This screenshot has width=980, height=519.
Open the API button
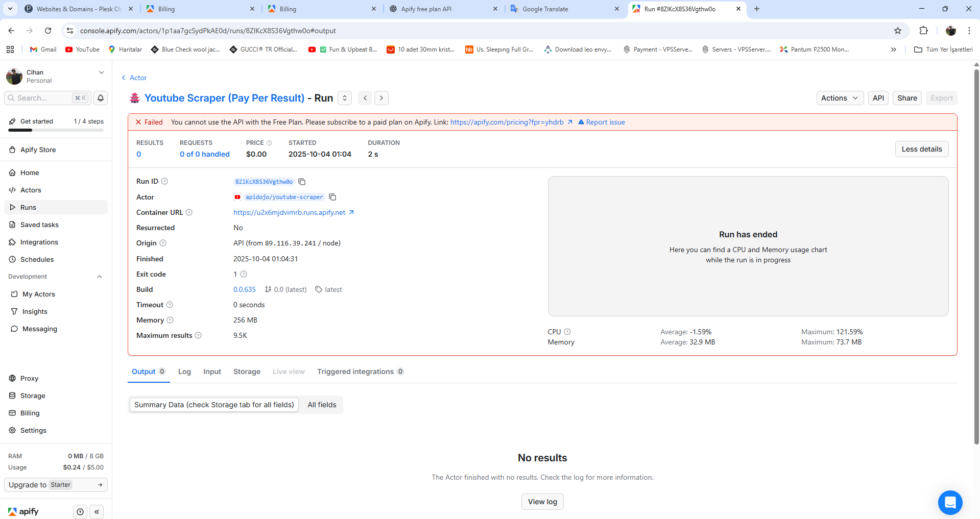pos(878,98)
